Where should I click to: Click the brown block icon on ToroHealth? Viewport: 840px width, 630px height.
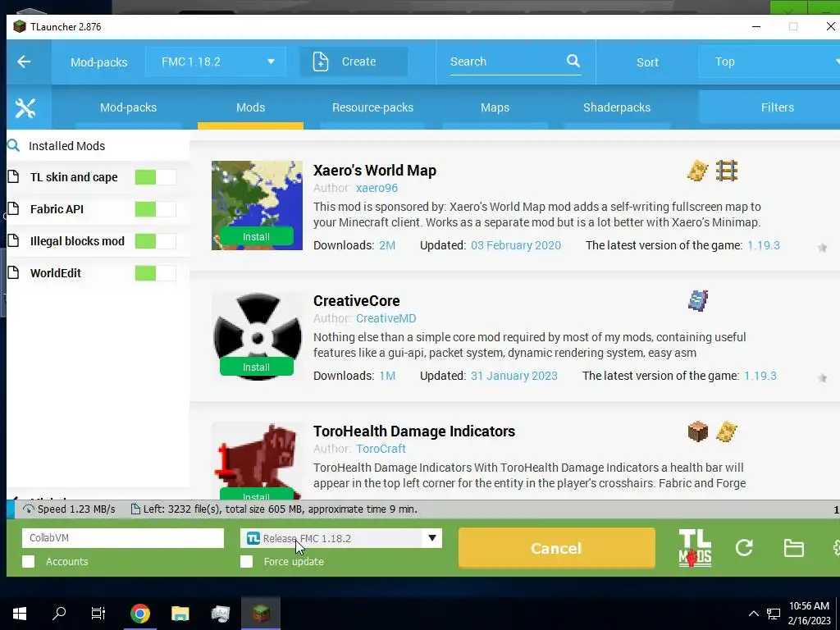coord(697,431)
